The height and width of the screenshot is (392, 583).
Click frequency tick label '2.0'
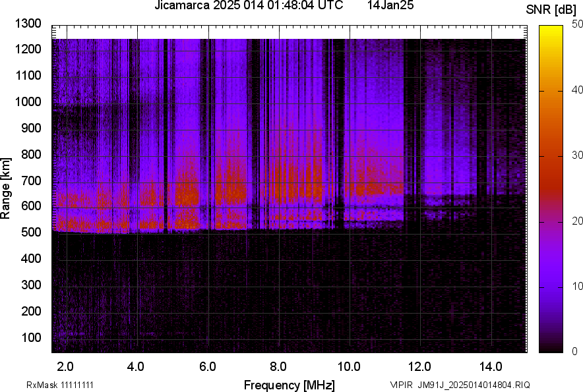point(65,367)
